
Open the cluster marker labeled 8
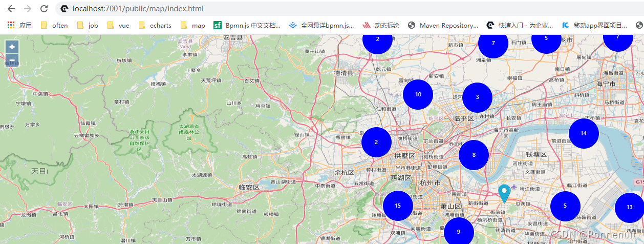coord(474,155)
